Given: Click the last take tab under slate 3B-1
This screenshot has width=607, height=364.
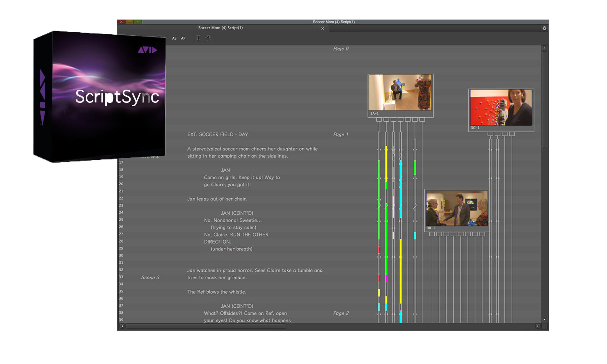Looking at the screenshot, I should [x=482, y=234].
